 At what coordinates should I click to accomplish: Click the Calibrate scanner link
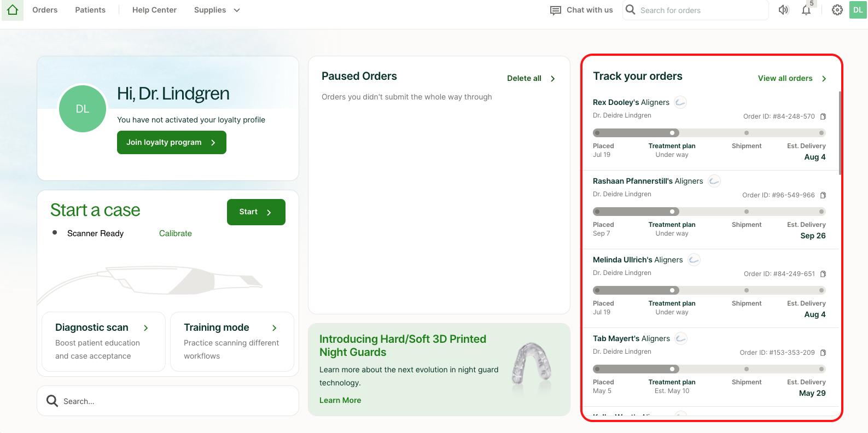click(x=176, y=233)
